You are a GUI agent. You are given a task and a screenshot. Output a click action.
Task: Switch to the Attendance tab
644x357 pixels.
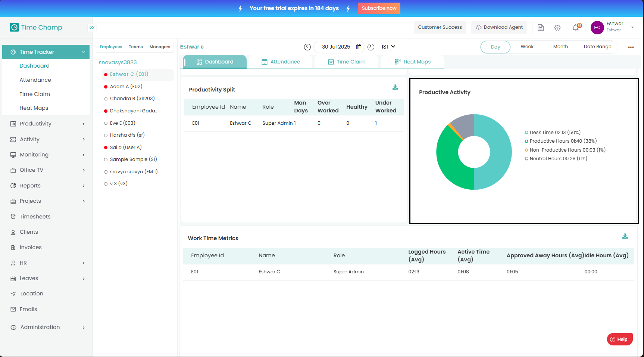tap(281, 62)
